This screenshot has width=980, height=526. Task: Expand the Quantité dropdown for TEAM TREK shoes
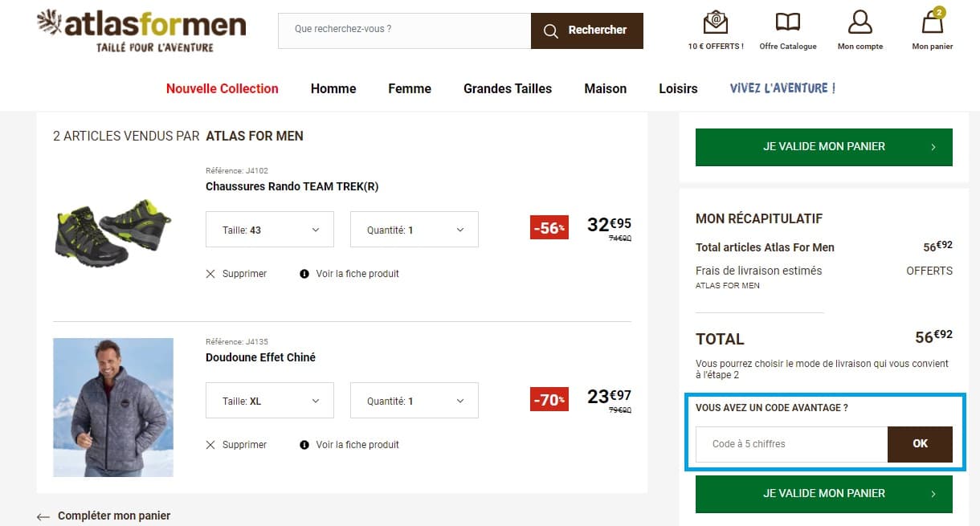414,229
